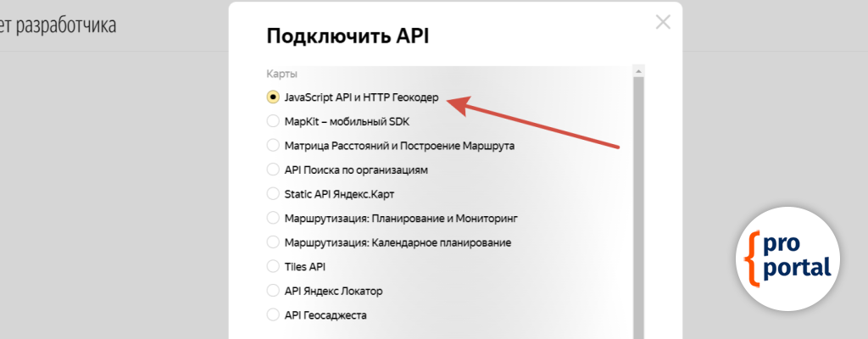Choose Маршрутизация: Планирование и Мониторинг radio
This screenshot has width=868, height=339.
coord(273,218)
